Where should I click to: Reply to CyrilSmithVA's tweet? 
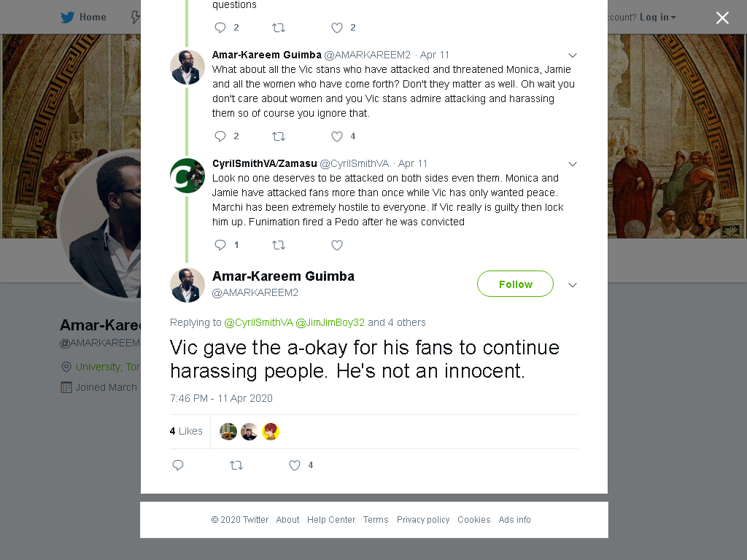pyautogui.click(x=220, y=245)
